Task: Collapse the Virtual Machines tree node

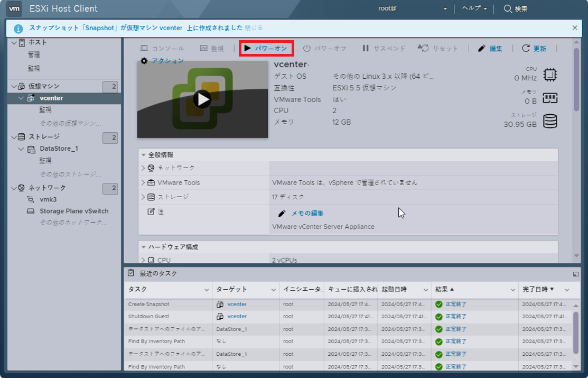Action: pos(14,86)
